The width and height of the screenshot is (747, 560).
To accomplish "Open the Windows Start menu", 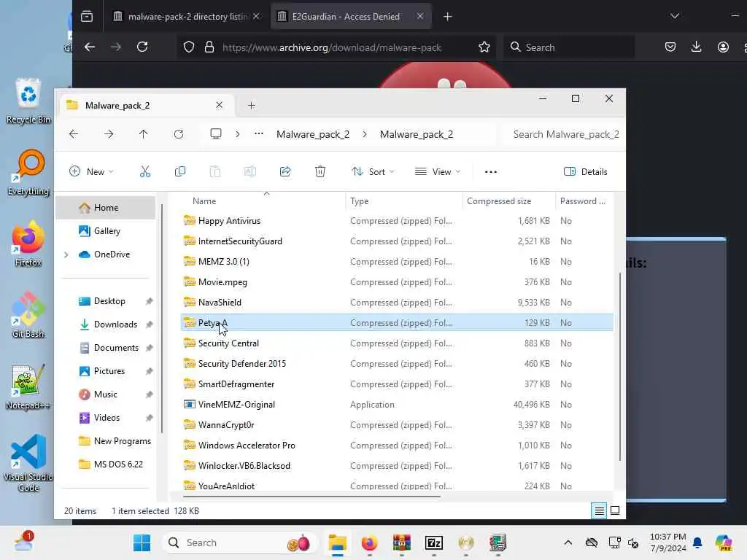I will [x=142, y=542].
